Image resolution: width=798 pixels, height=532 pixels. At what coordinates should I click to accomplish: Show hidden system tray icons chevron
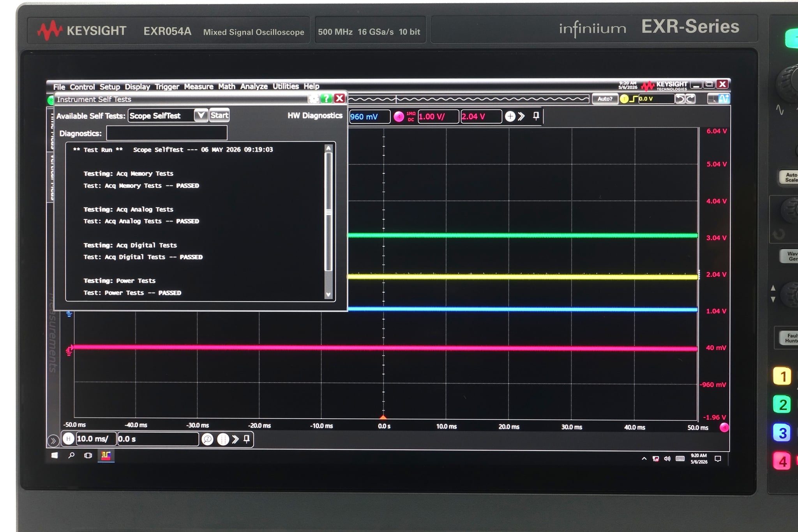pyautogui.click(x=644, y=459)
